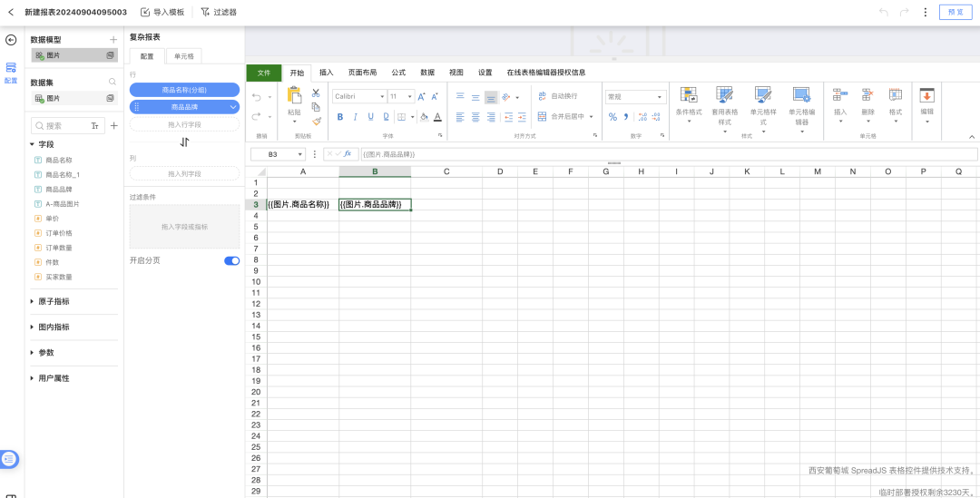Screen dimensions: 980x498
Task: Toggle bottom vertical alignment
Action: pos(491,97)
